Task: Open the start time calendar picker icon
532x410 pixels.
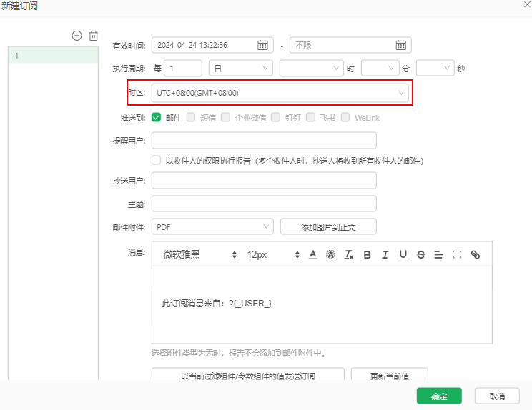Action: coord(262,45)
